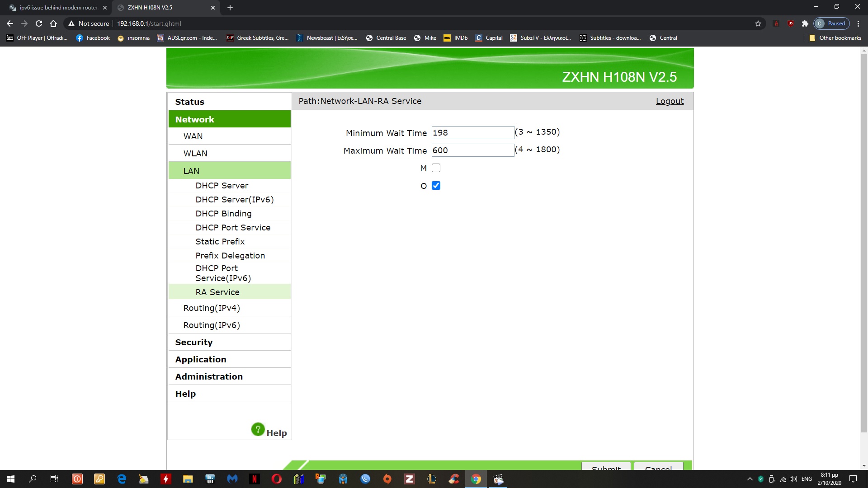The height and width of the screenshot is (488, 868).
Task: Click the Logout link
Action: pyautogui.click(x=670, y=101)
